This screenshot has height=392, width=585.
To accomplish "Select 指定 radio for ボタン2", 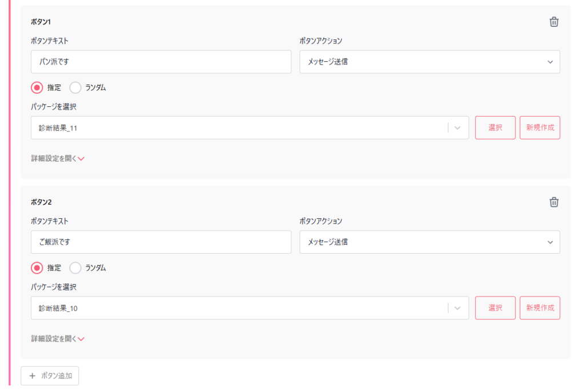I will click(37, 267).
